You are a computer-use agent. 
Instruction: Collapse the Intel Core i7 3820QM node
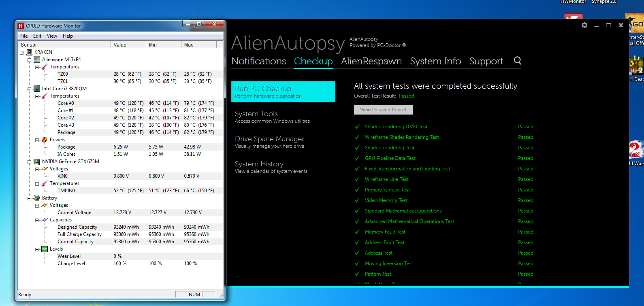(30, 89)
